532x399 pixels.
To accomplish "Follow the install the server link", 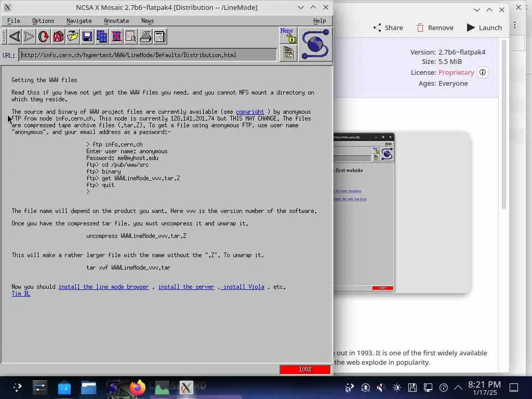I will tap(187, 287).
